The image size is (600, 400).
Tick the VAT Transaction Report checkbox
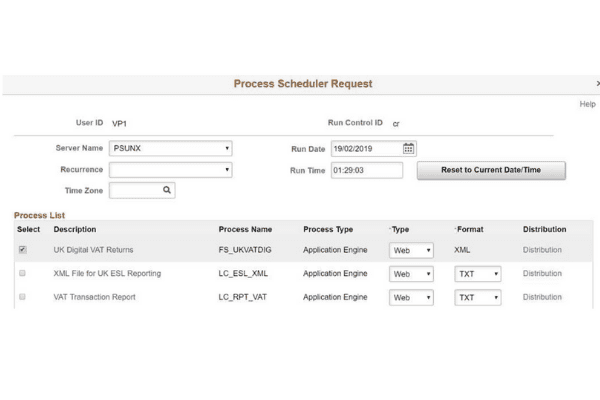(x=22, y=297)
